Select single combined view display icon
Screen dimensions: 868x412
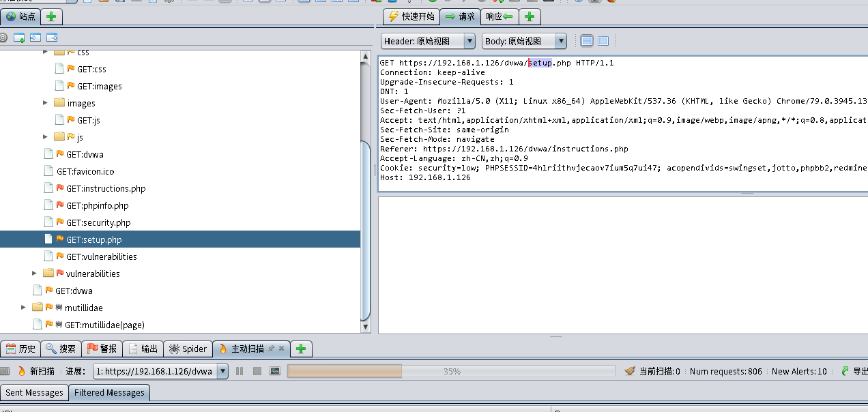pyautogui.click(x=603, y=41)
